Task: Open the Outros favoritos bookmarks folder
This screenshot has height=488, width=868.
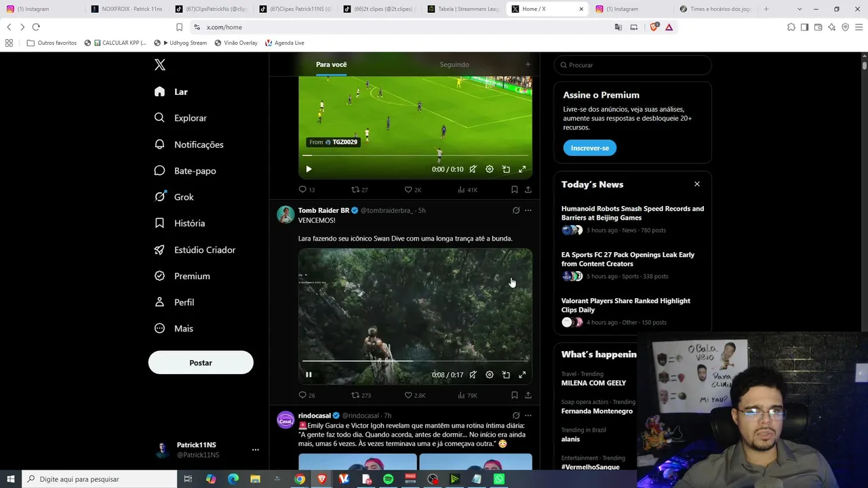Action: click(x=52, y=43)
